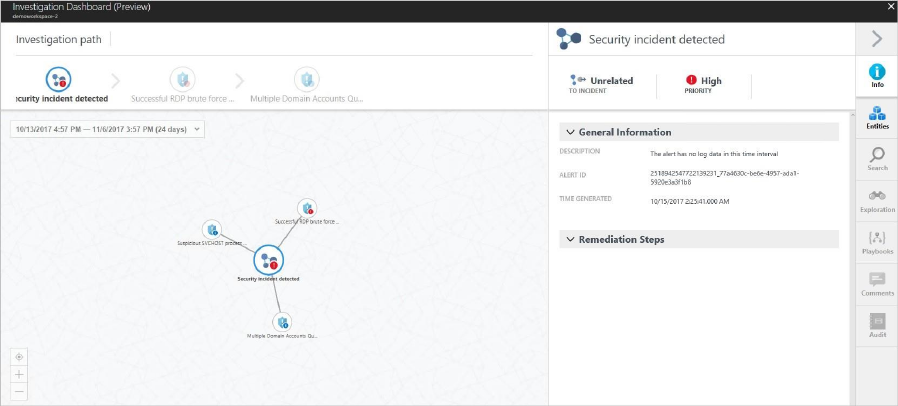Expand the Remediation Steps section

pos(570,240)
